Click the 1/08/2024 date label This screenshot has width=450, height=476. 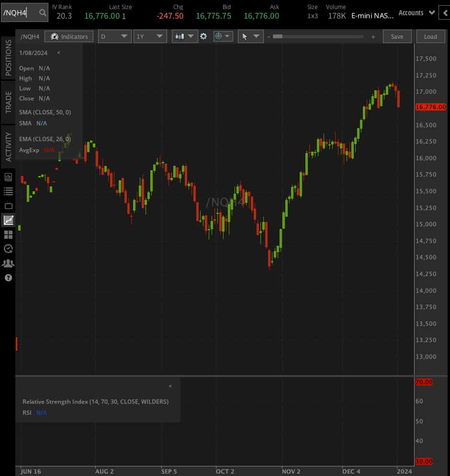[33, 53]
